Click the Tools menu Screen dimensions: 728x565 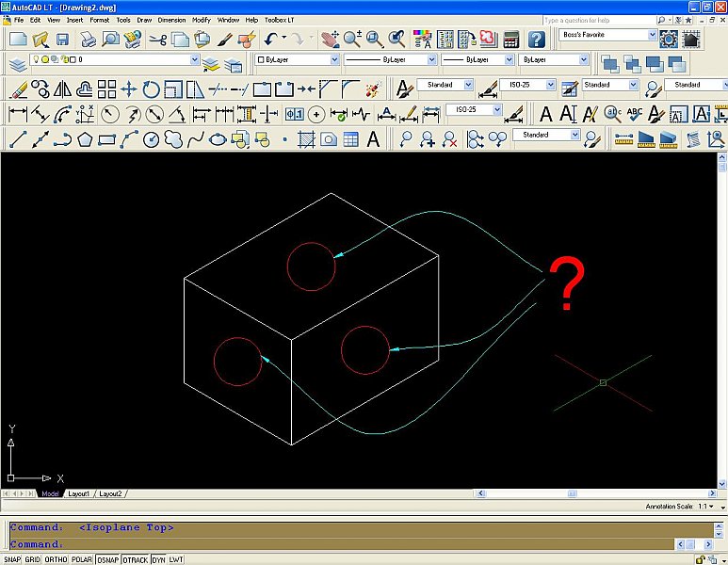click(123, 20)
